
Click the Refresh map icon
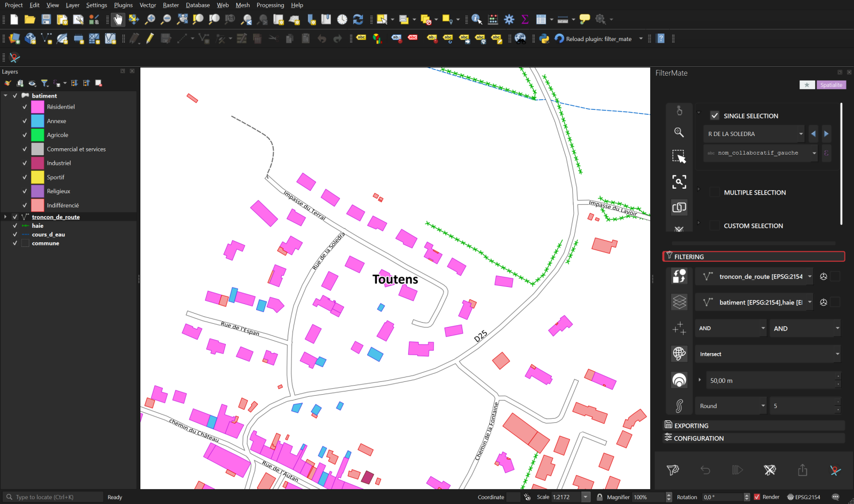click(x=358, y=20)
